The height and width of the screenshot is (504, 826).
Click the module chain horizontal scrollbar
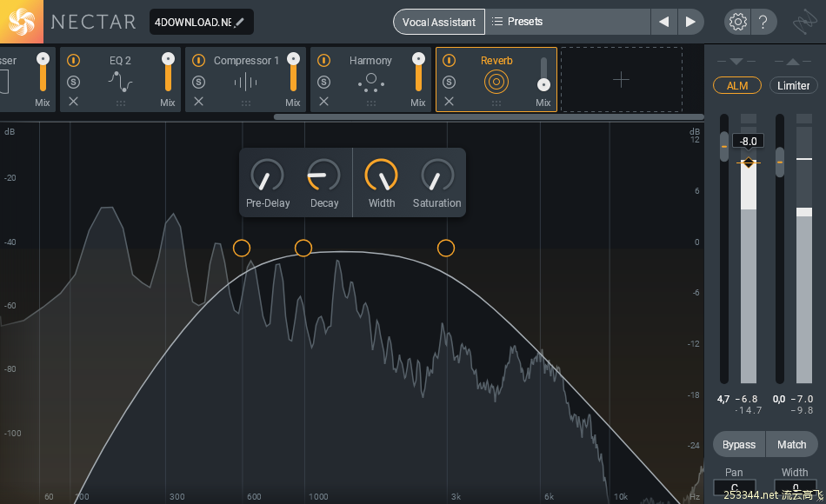[489, 117]
